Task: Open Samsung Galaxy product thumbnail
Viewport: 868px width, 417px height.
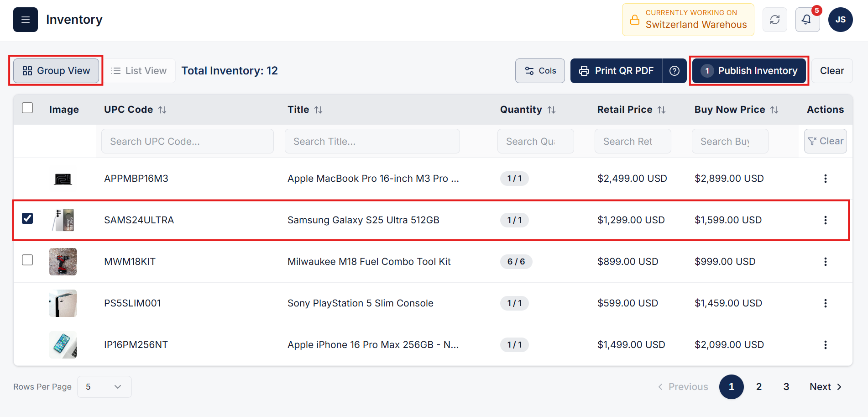Action: (x=63, y=220)
